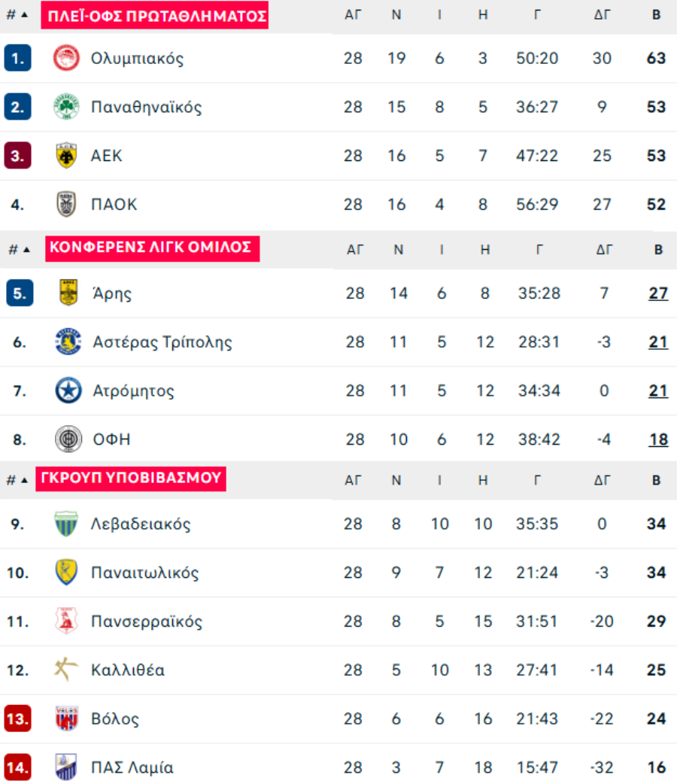Click the Olympiacos club crest
Viewport: 677px width, 784px height.
(x=66, y=58)
